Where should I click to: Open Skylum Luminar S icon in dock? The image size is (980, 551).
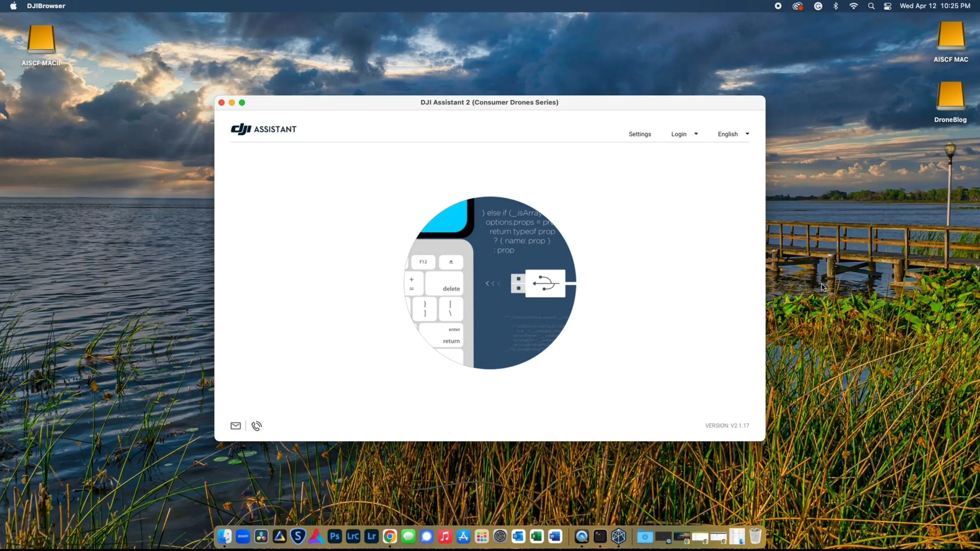coord(298,536)
